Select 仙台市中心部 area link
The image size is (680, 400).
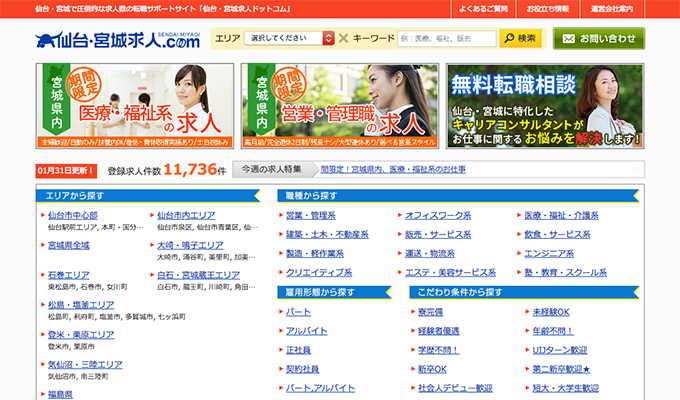[72, 215]
